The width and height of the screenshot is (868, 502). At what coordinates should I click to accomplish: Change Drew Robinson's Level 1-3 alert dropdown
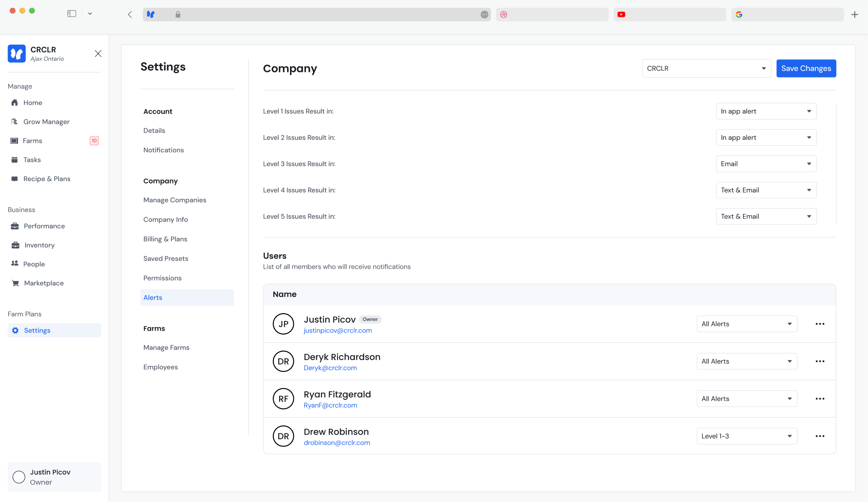click(746, 436)
